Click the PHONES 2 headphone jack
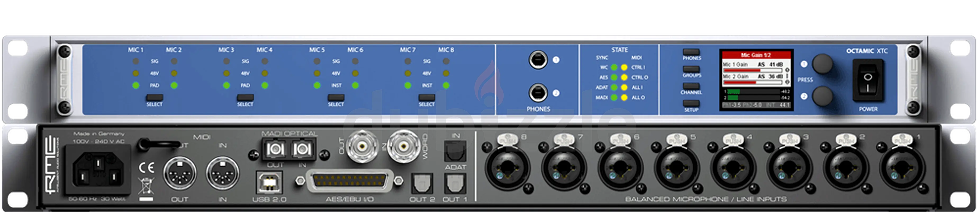Screen dimensions: 980x212 coord(538,93)
